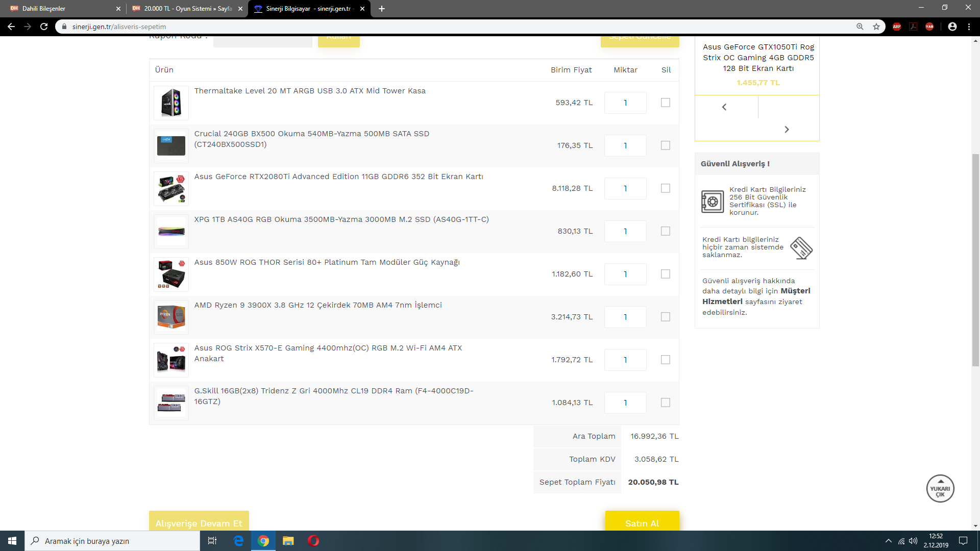
Task: Open new browser tab with plus icon
Action: pyautogui.click(x=382, y=9)
